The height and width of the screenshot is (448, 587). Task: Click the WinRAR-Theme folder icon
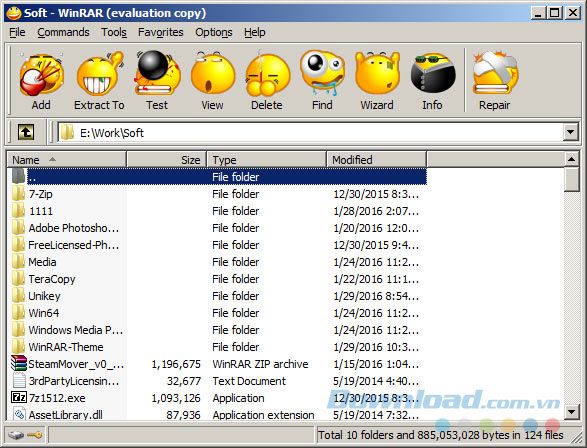(18, 347)
